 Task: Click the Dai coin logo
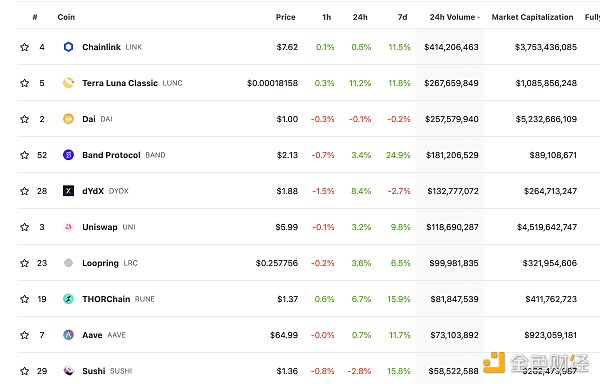click(68, 119)
